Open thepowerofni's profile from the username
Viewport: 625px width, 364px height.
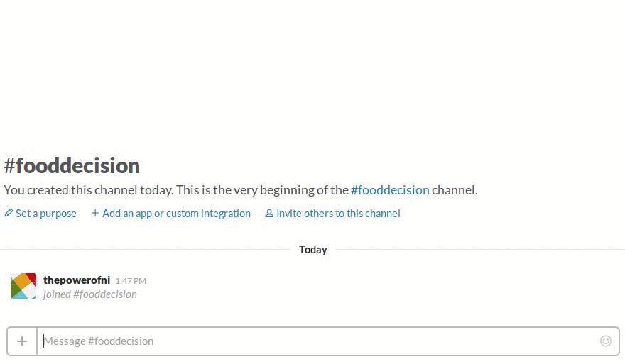pyautogui.click(x=77, y=280)
